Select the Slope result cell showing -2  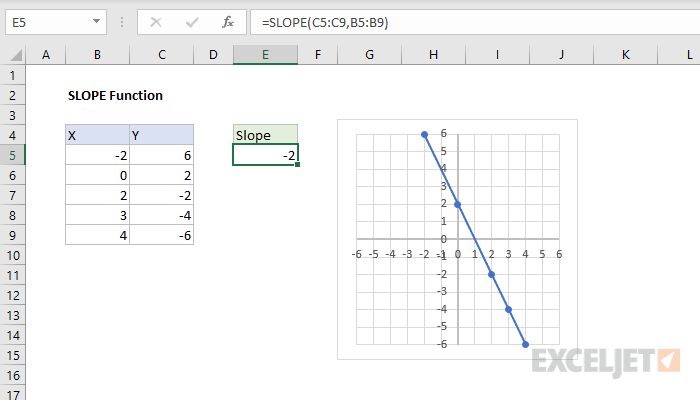tap(265, 155)
